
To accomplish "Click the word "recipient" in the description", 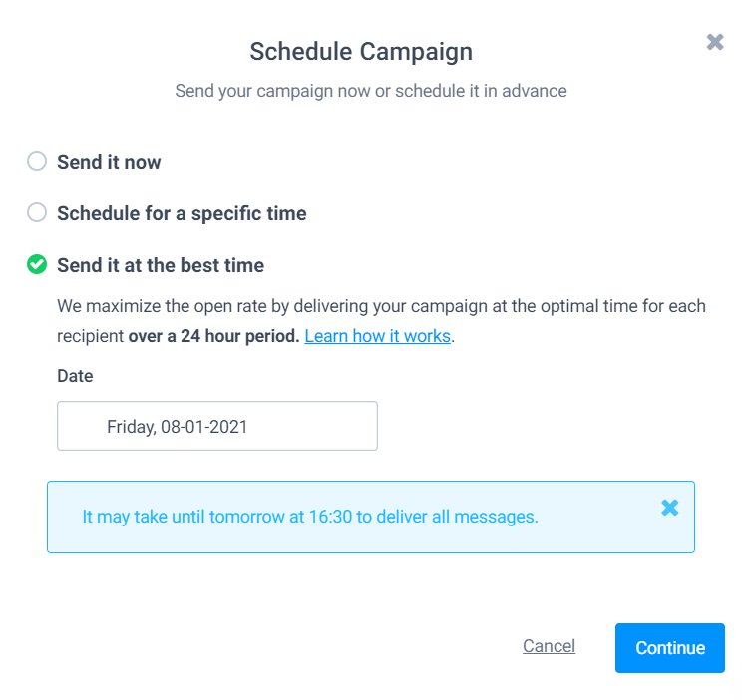I will (90, 336).
